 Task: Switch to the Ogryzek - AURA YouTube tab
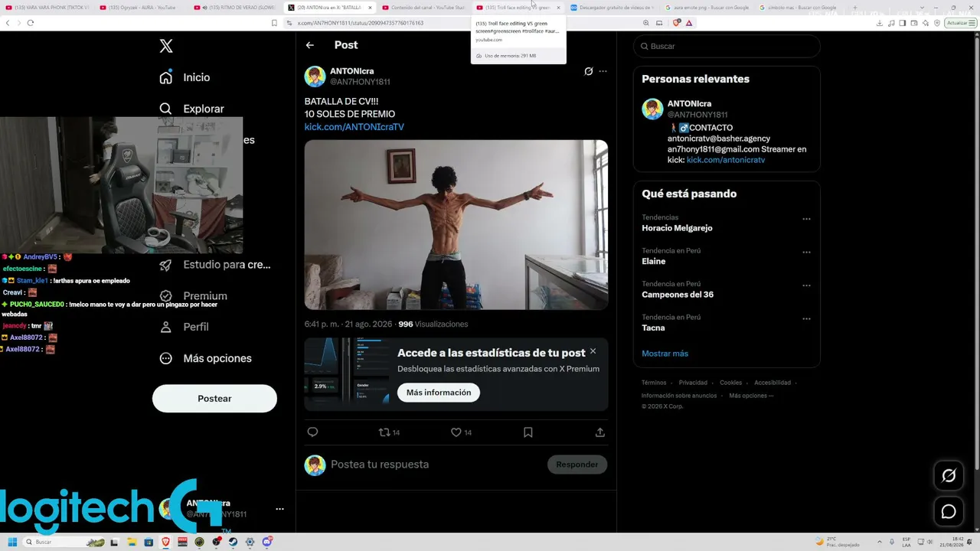pyautogui.click(x=141, y=8)
